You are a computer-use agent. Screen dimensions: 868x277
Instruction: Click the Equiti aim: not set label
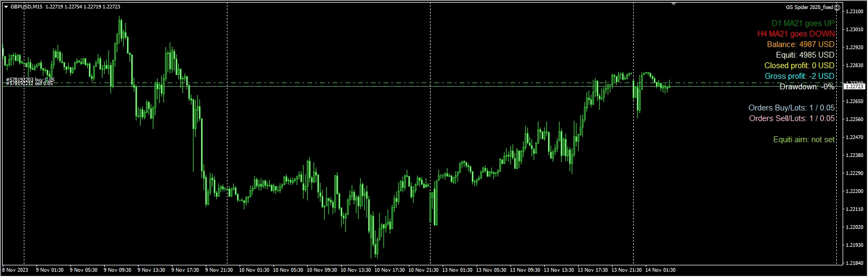[804, 140]
